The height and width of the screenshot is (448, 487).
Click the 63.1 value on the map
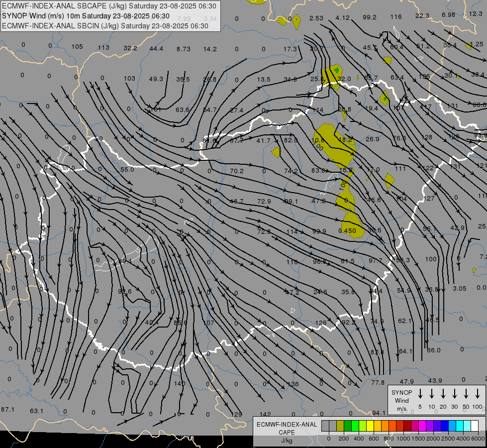(36, 411)
